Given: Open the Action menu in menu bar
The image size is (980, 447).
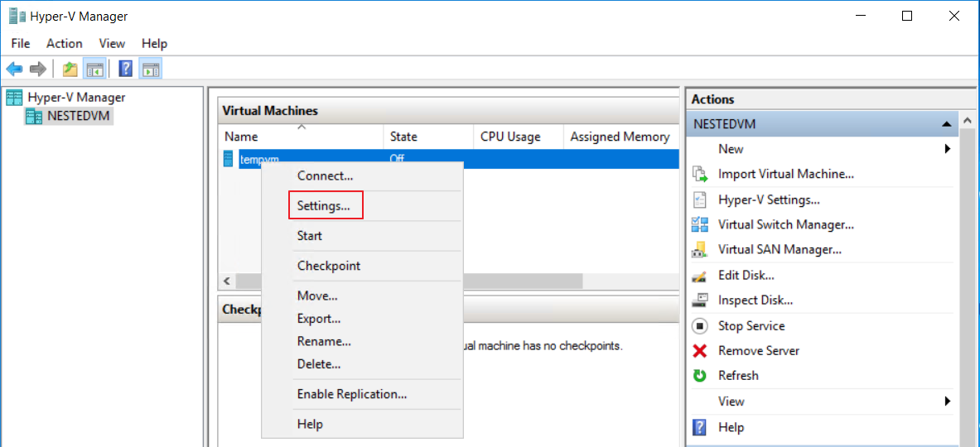Looking at the screenshot, I should [x=64, y=43].
